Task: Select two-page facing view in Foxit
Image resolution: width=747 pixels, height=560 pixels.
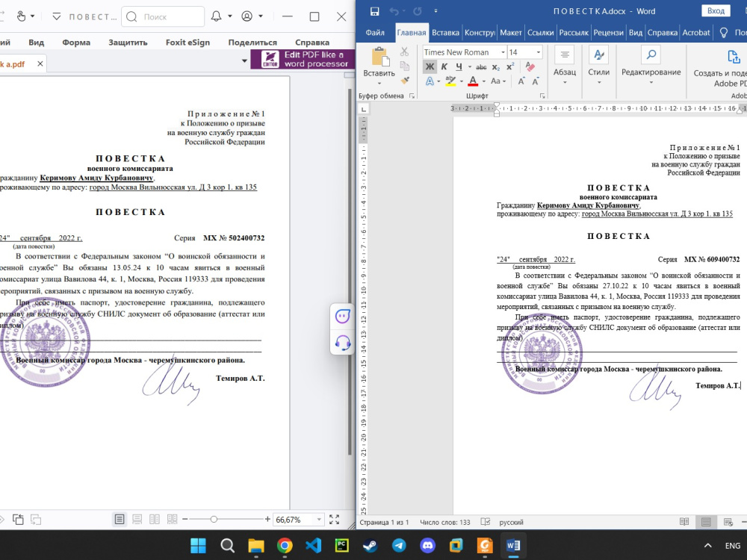Action: pyautogui.click(x=155, y=520)
